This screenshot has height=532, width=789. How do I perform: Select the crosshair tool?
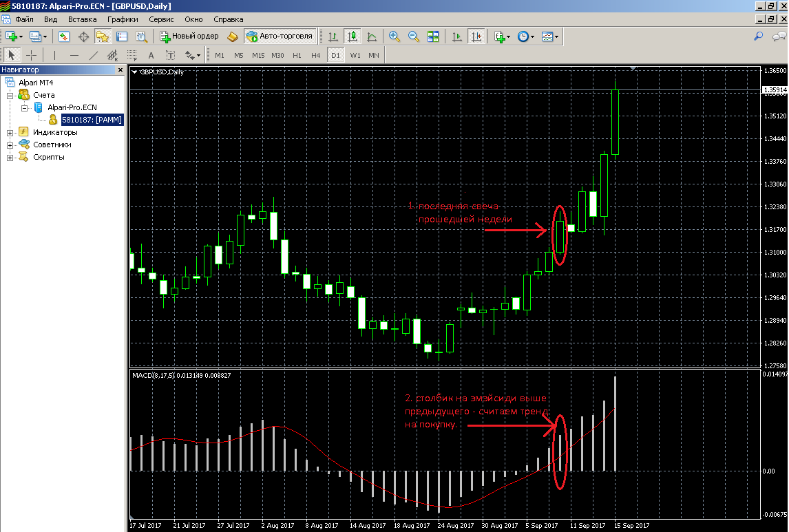(31, 55)
